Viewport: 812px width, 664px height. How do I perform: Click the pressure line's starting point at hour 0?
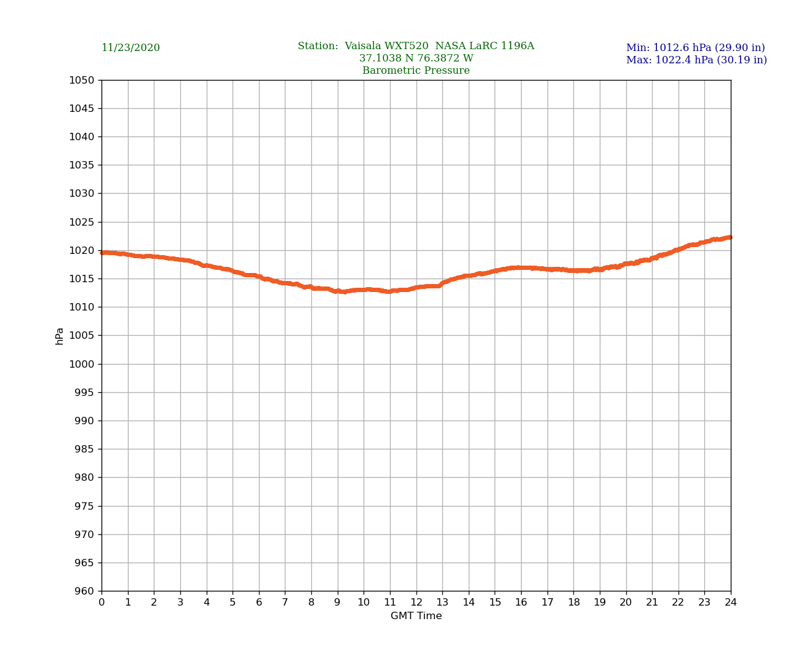click(103, 253)
